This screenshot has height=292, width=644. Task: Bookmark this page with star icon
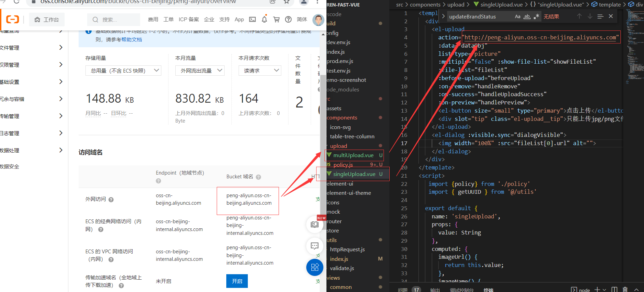(286, 2)
